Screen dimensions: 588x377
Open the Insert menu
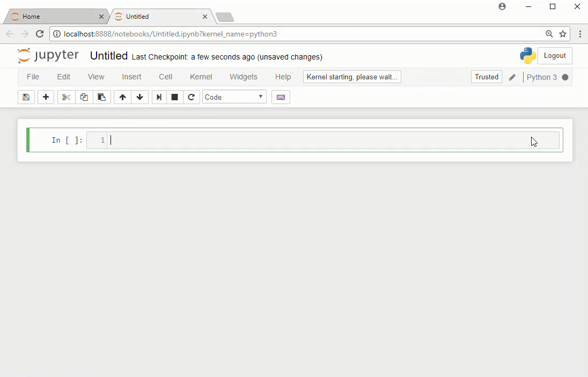pyautogui.click(x=131, y=77)
